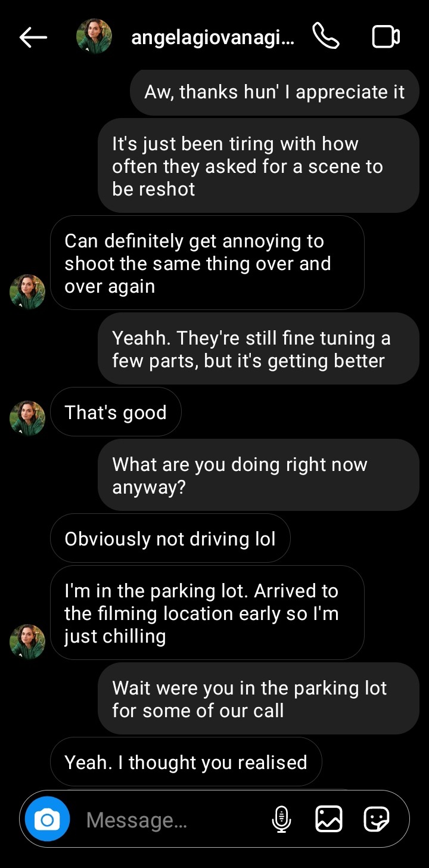This screenshot has height=868, width=429.
Task: Open the photo gallery picker icon
Action: [328, 819]
